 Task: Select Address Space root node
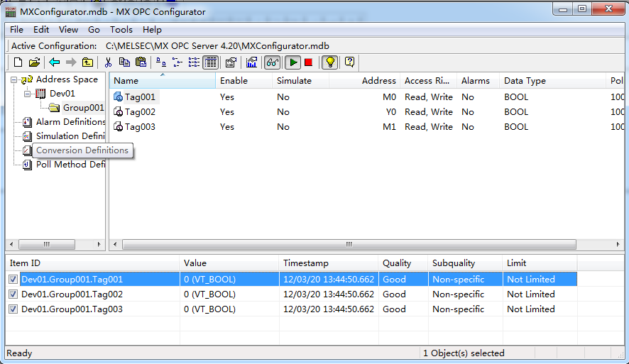(x=67, y=79)
